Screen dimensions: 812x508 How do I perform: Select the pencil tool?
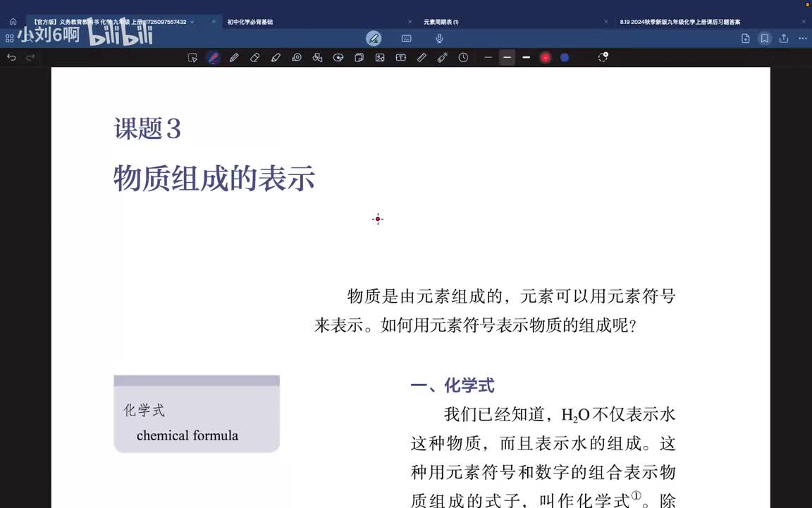coord(234,58)
